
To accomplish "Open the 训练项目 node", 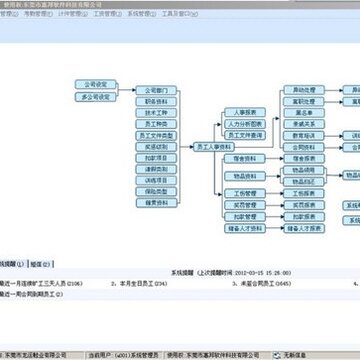I will click(156, 180).
